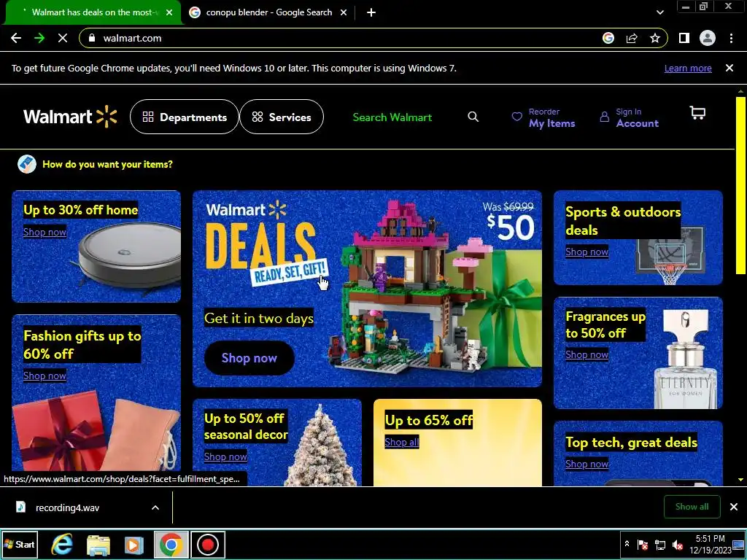Image resolution: width=747 pixels, height=560 pixels.
Task: Click Shop now under seasonal decor
Action: point(225,456)
